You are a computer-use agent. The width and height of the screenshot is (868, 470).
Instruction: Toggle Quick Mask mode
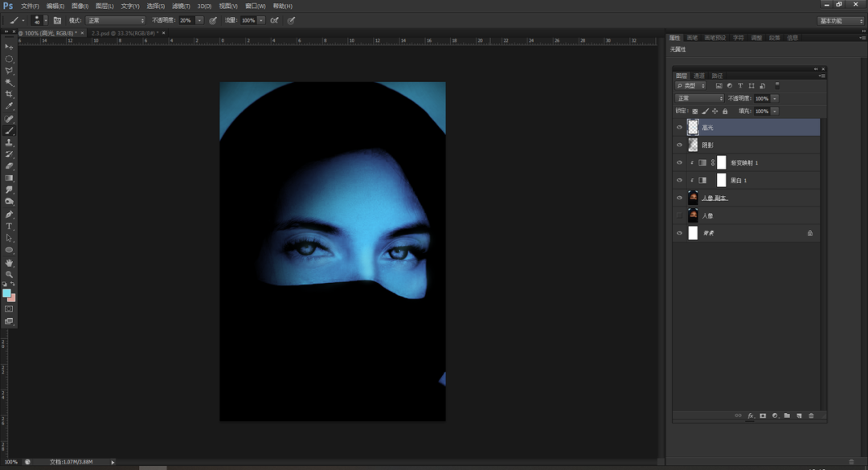[9, 309]
